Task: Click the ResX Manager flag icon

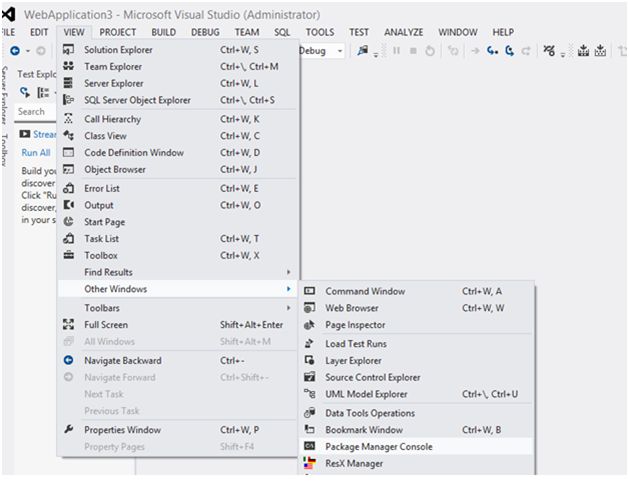Action: (x=309, y=463)
